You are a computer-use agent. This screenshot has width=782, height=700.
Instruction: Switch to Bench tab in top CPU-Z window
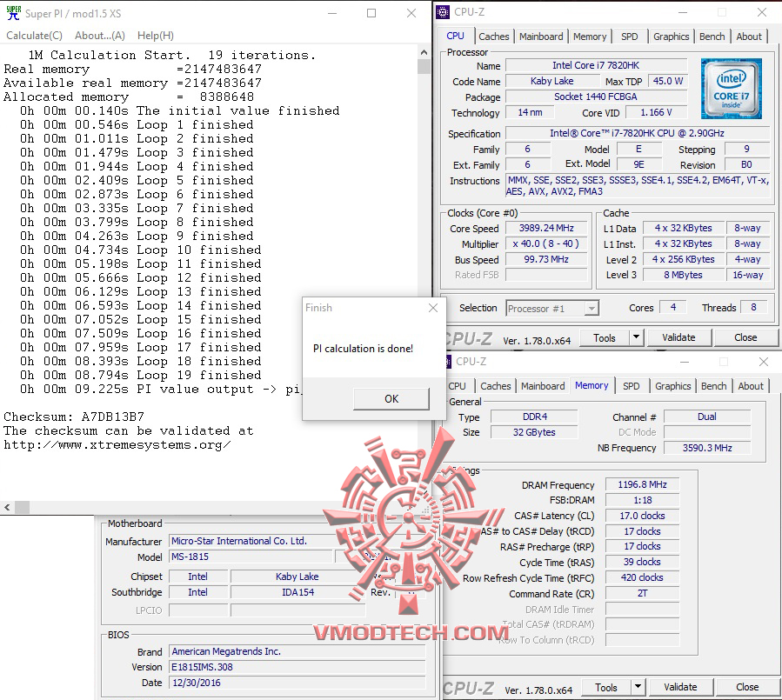tap(712, 37)
